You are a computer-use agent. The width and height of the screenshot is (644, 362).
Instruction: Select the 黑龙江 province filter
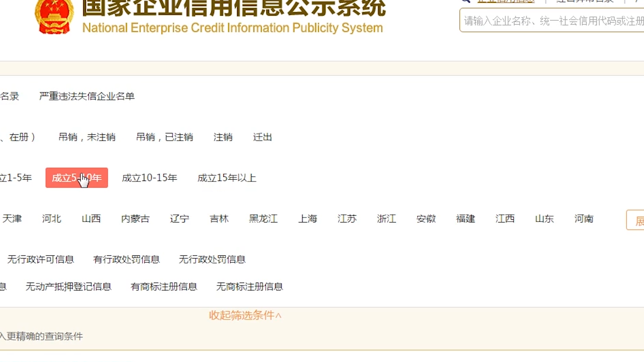[x=263, y=219]
